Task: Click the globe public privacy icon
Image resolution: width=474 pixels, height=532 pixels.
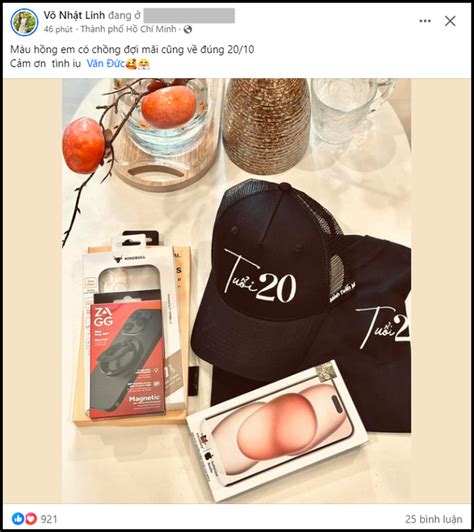Action: (x=188, y=30)
